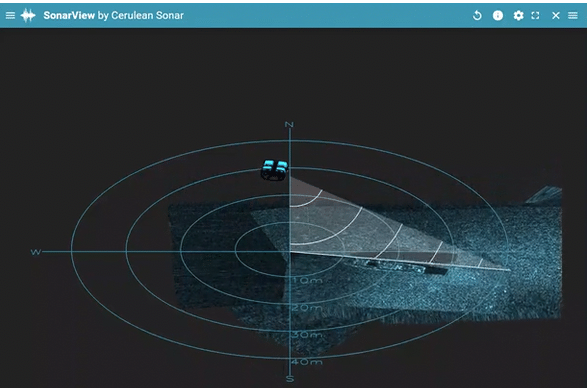This screenshot has height=391, width=588.
Task: Click the N compass label
Action: click(289, 124)
